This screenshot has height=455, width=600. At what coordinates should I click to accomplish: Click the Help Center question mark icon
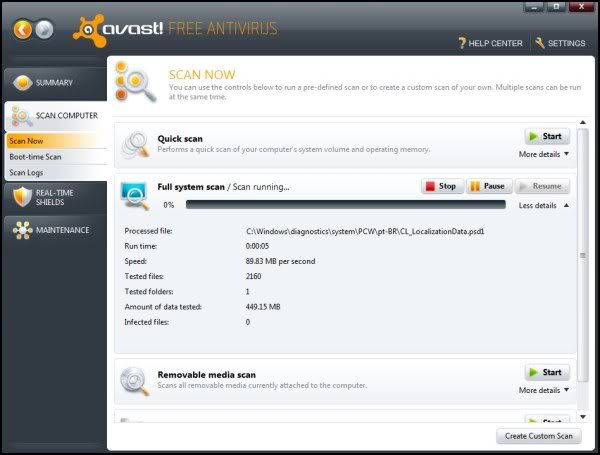(462, 43)
